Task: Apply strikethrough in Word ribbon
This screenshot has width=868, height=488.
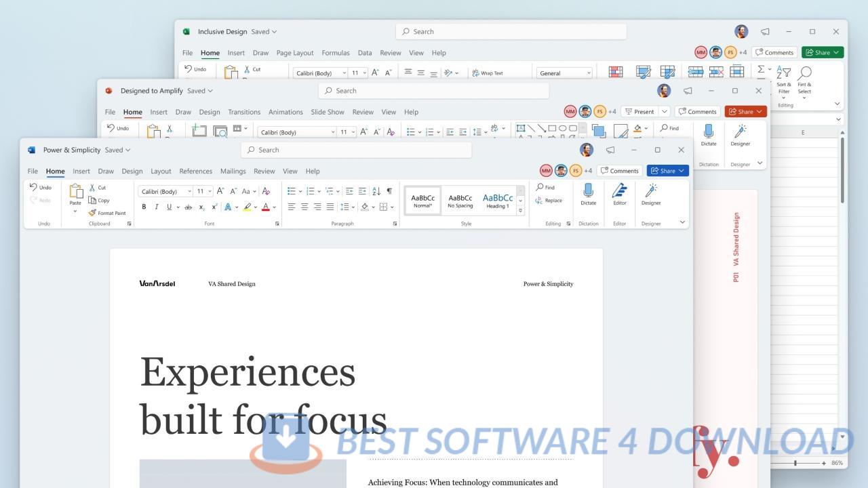Action: tap(189, 207)
